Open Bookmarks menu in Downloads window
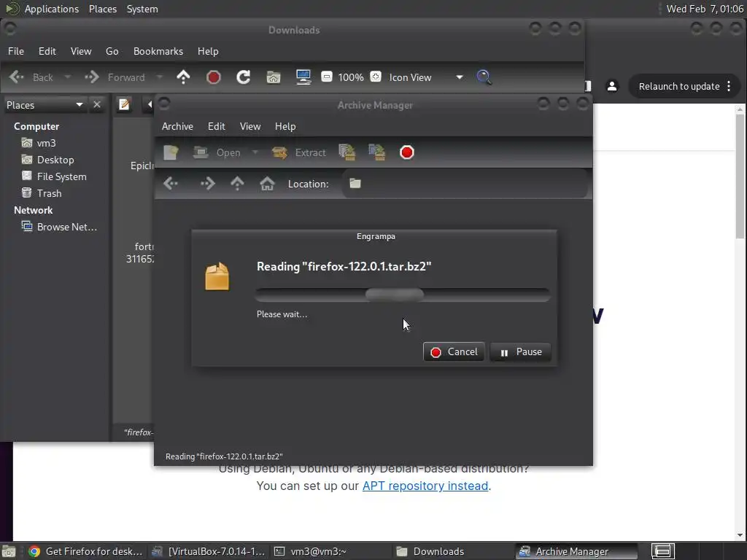The image size is (747, 560). pos(158,51)
